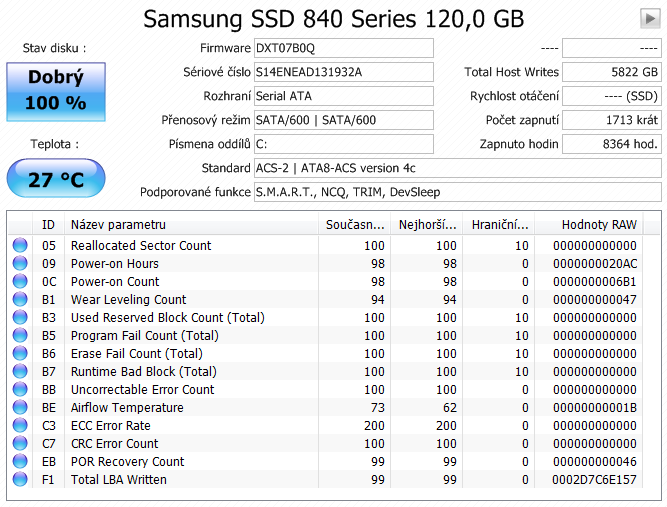
Task: Click status orb for Reallocated Sector Count
Action: [x=20, y=246]
